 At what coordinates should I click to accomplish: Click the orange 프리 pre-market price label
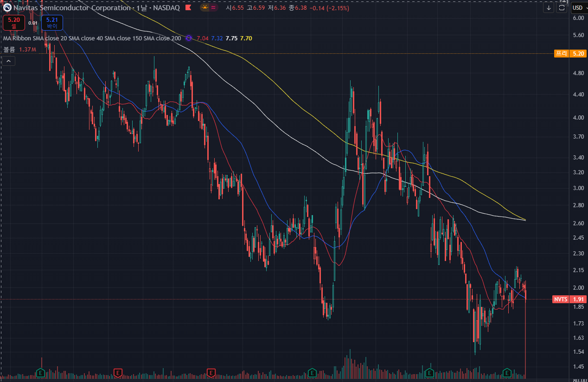(570, 53)
